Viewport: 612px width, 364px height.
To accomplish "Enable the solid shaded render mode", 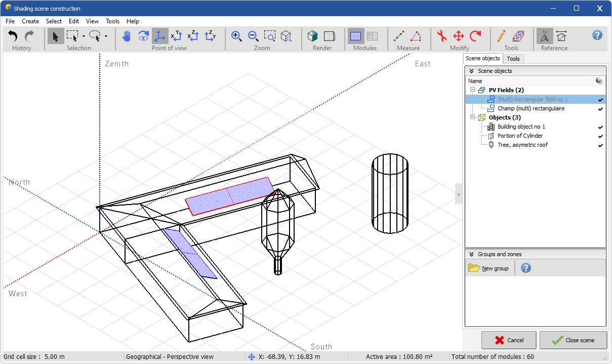I will coord(313,36).
